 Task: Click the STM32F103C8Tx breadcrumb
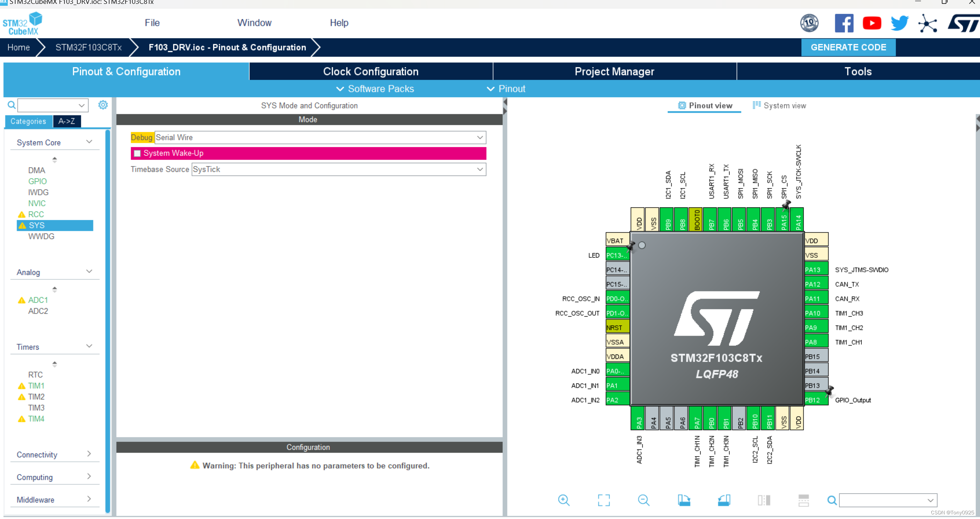(88, 47)
